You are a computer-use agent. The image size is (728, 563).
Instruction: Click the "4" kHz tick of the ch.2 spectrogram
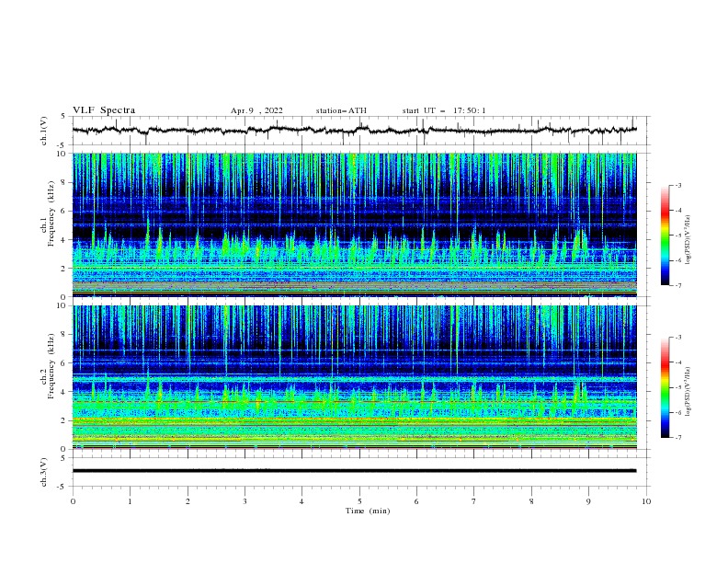pyautogui.click(x=64, y=392)
